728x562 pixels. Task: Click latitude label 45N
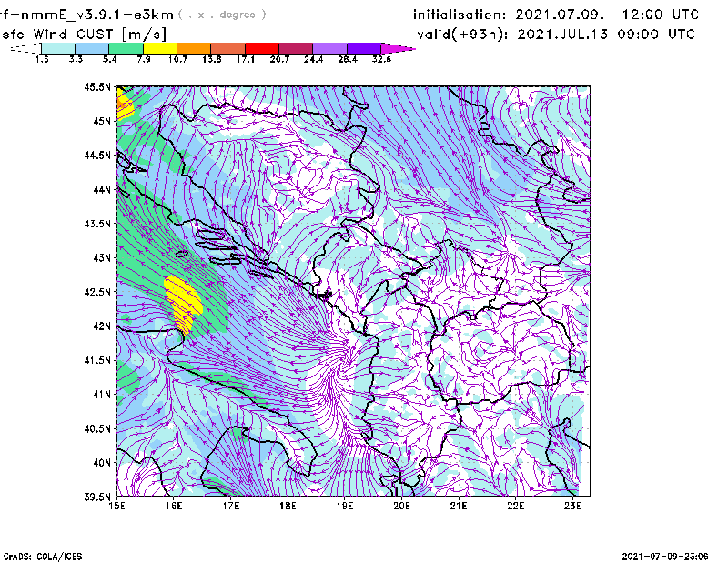[102, 121]
